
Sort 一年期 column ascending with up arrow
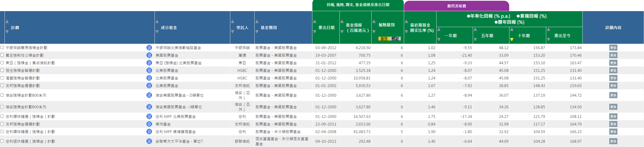pos(439,30)
